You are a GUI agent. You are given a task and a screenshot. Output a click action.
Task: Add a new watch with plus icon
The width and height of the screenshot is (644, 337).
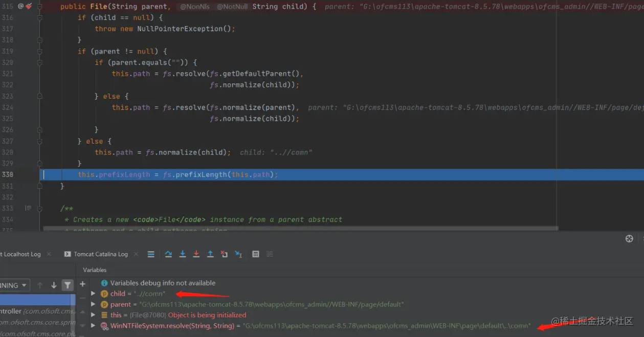[82, 284]
